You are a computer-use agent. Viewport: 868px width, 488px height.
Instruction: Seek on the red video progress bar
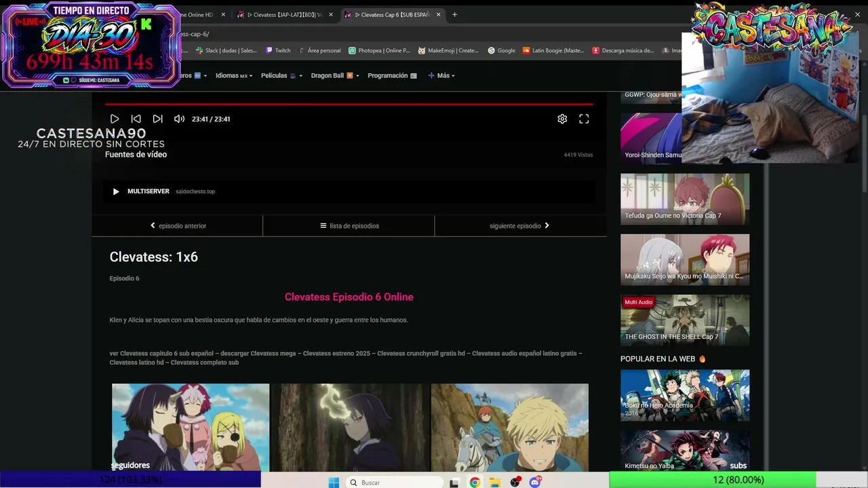point(349,104)
